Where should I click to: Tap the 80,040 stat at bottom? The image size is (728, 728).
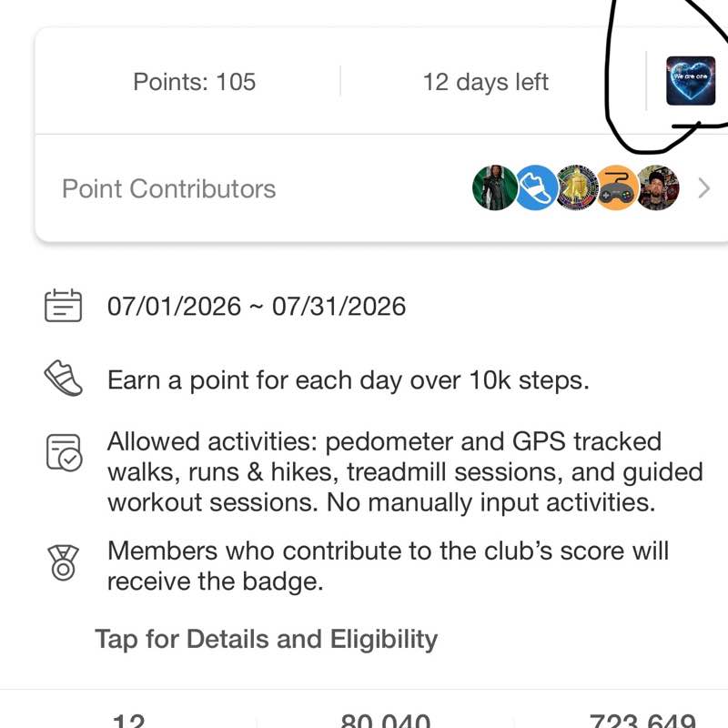coord(385,721)
